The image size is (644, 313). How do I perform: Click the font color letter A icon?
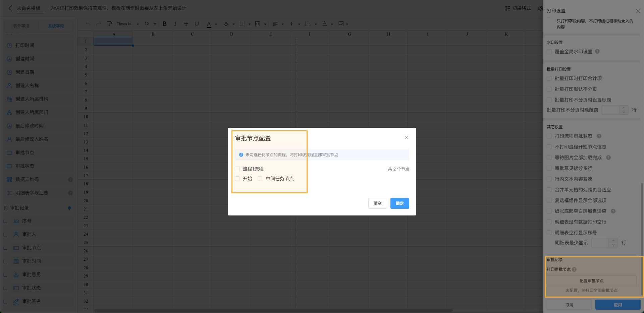209,24
